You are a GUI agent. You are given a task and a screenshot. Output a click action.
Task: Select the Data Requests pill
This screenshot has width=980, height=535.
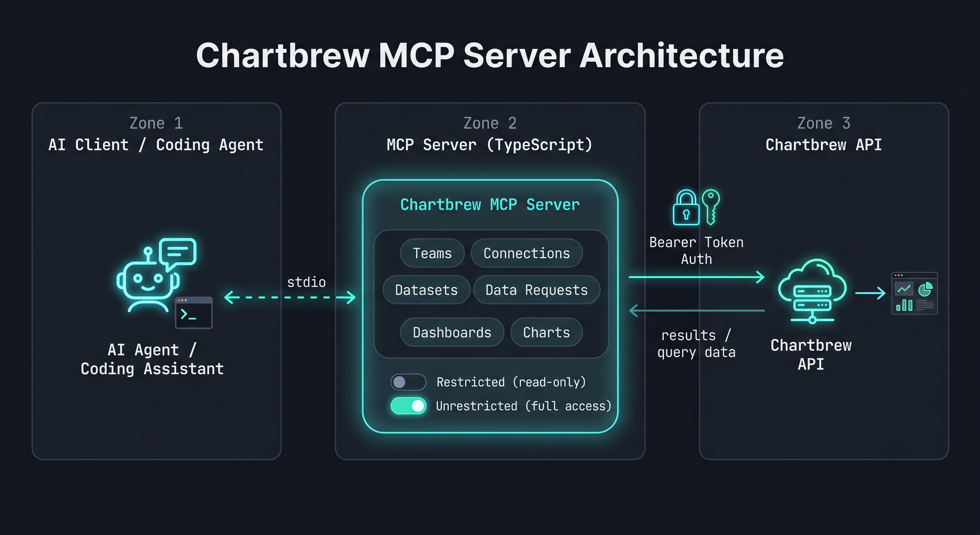pyautogui.click(x=537, y=290)
